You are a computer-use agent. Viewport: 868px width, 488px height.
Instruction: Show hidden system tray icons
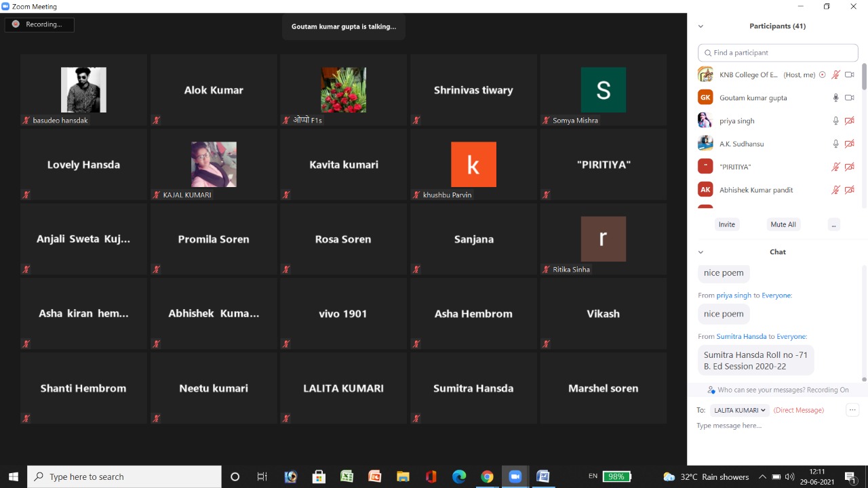point(762,476)
